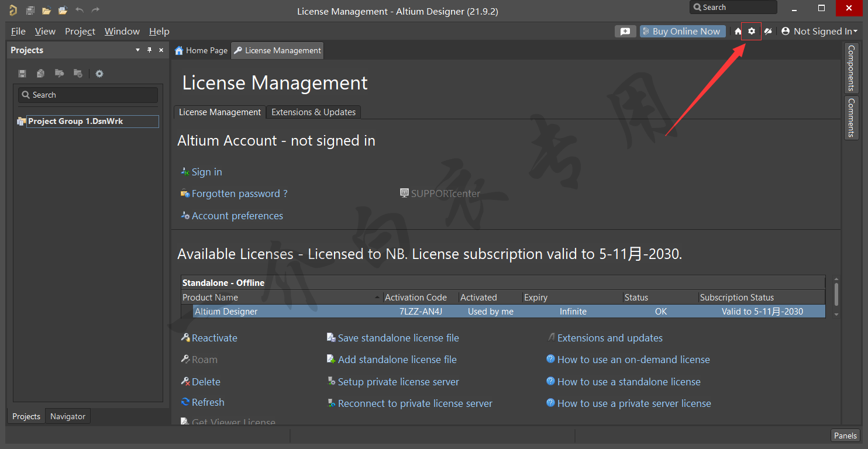This screenshot has height=449, width=868.
Task: Click the copy documents icon in Projects panel
Action: tap(40, 74)
